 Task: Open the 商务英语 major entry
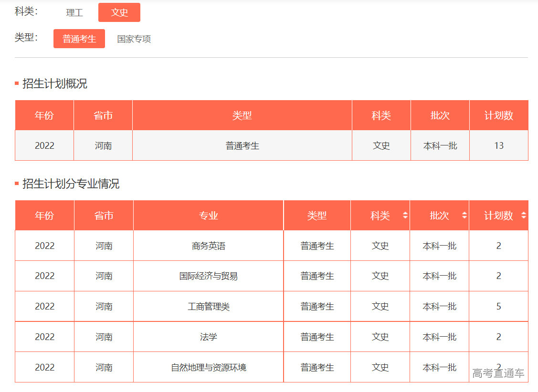pyautogui.click(x=208, y=245)
